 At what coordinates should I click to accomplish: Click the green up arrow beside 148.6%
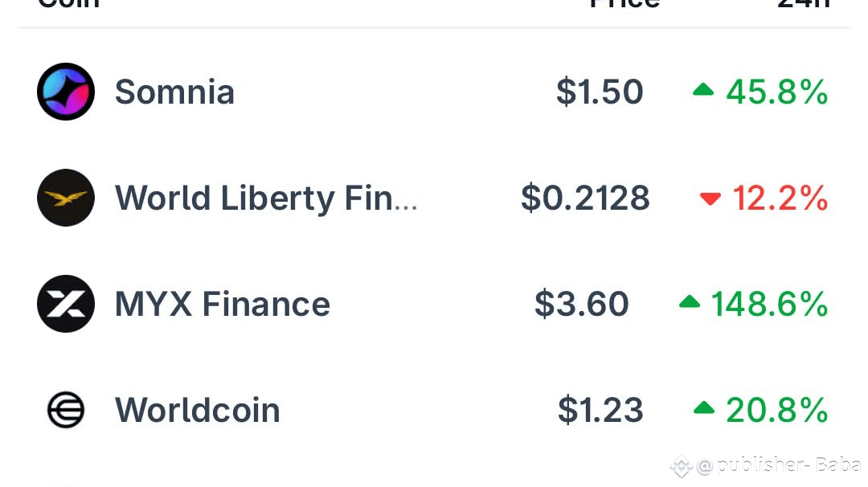coord(690,301)
